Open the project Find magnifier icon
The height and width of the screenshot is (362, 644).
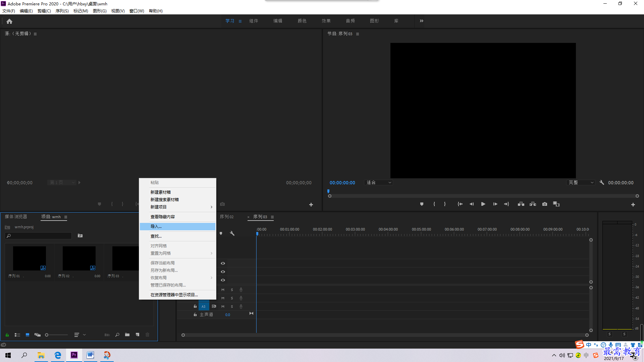[x=117, y=335]
